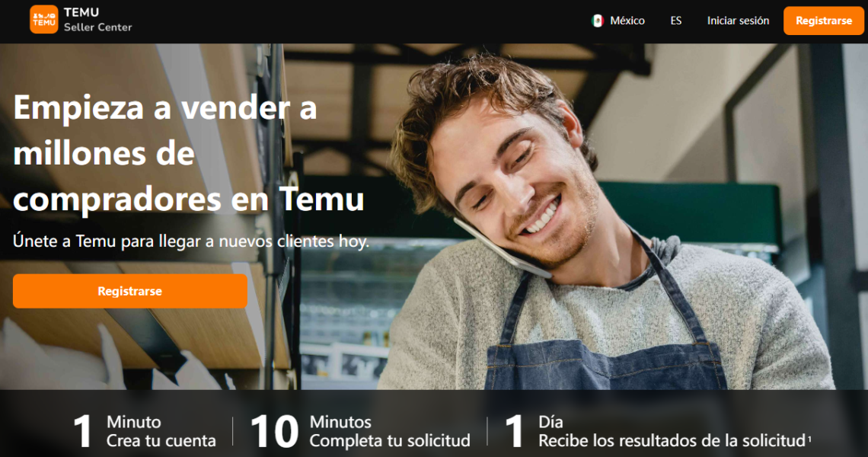Click the phone held by the man in the photo
This screenshot has width=868, height=457.
(502, 248)
